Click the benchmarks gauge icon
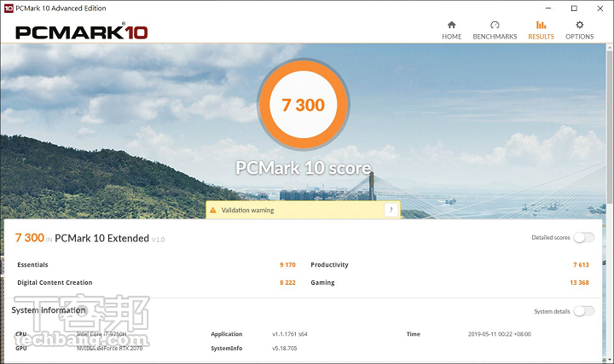This screenshot has height=364, width=614. tap(495, 25)
